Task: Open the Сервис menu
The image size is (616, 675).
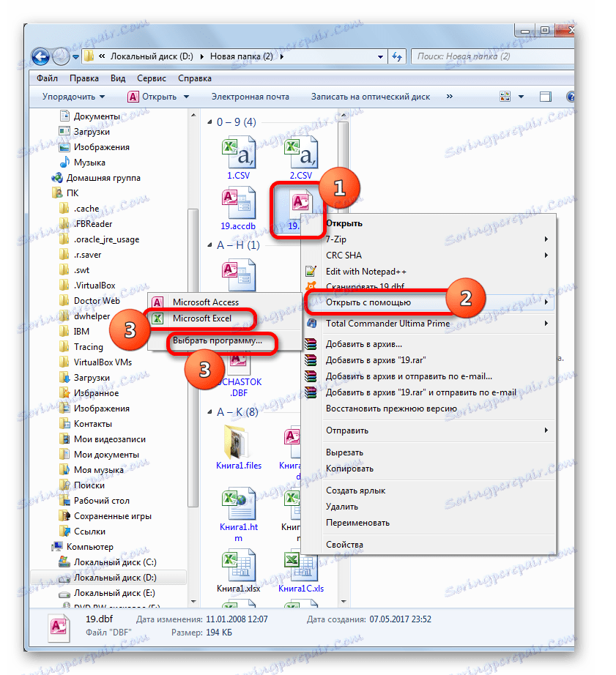Action: [152, 78]
